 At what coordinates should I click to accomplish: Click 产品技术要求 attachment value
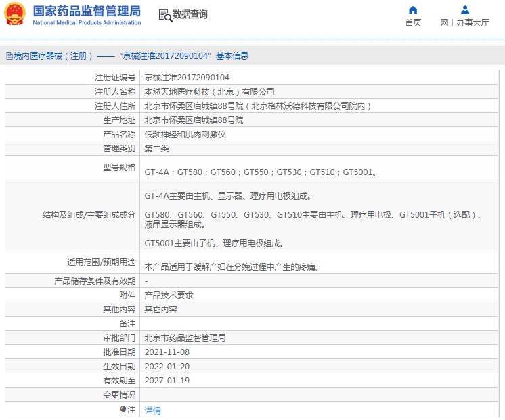[169, 295]
